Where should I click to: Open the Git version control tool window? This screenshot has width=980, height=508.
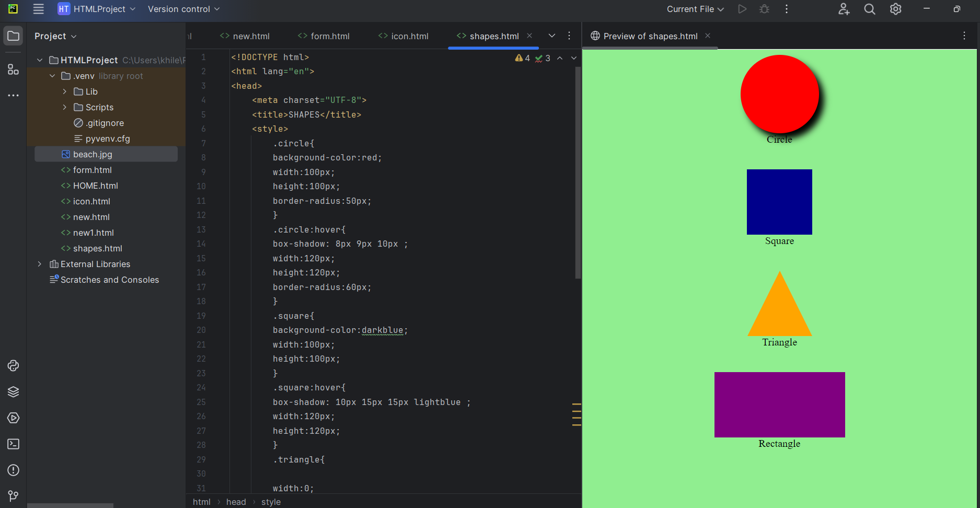[13, 495]
